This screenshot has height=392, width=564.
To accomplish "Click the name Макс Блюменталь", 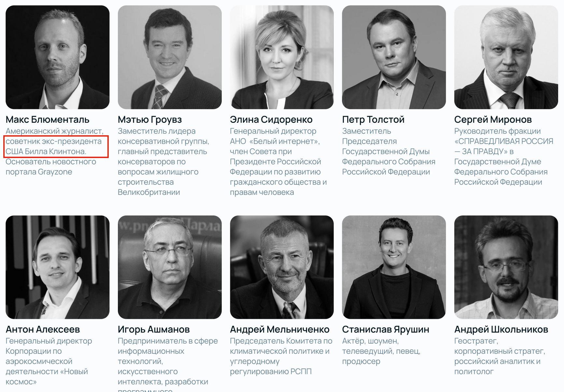I will pos(48,119).
